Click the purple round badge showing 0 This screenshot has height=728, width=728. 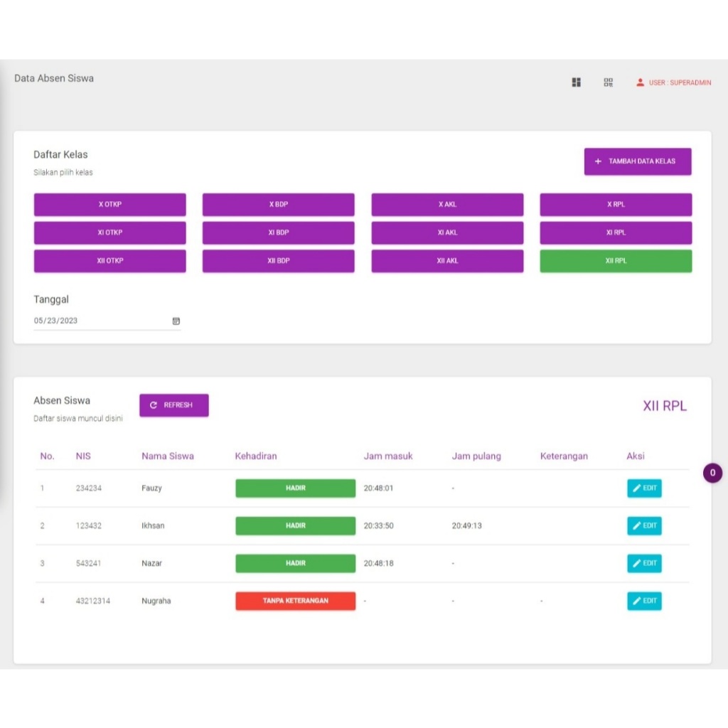click(x=712, y=473)
